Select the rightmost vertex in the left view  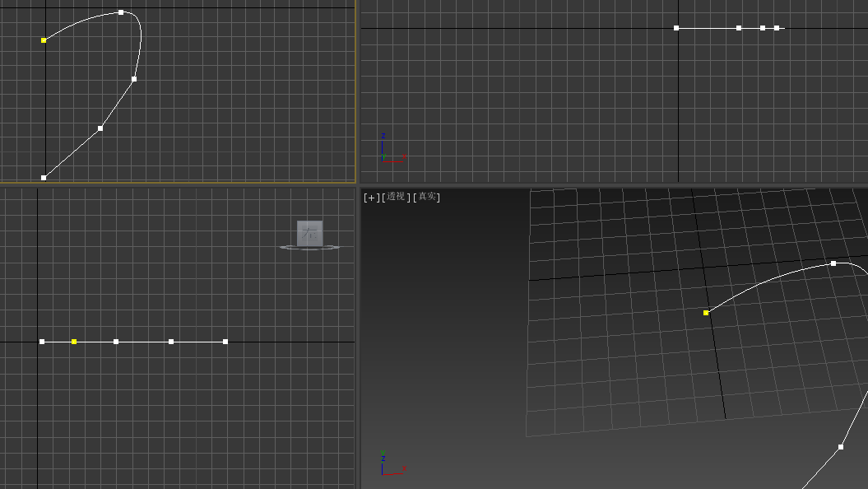pos(225,342)
